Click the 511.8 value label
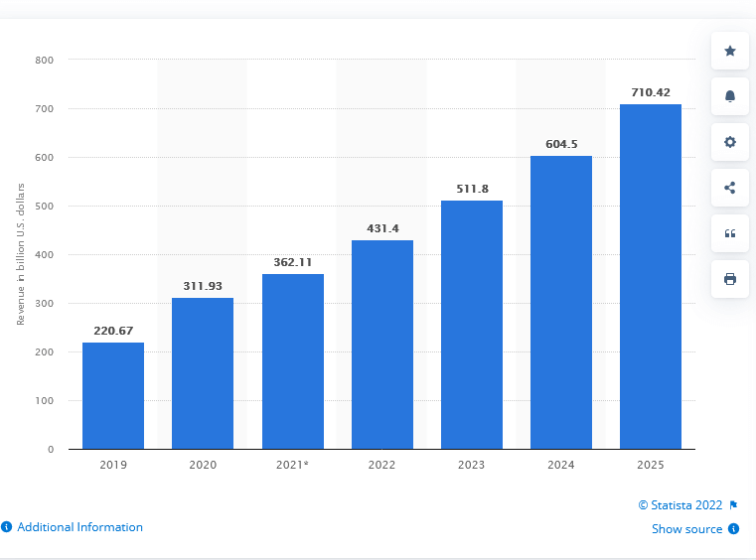The image size is (756, 560). point(472,189)
